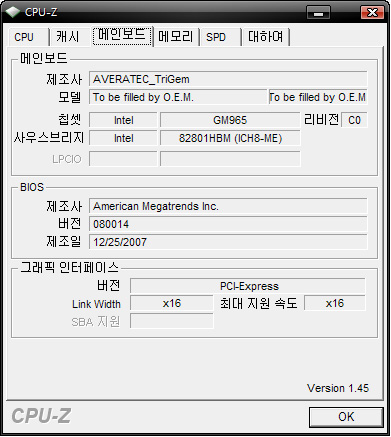391x437 pixels.
Task: Click the PCI-Express version field
Action: (x=248, y=286)
